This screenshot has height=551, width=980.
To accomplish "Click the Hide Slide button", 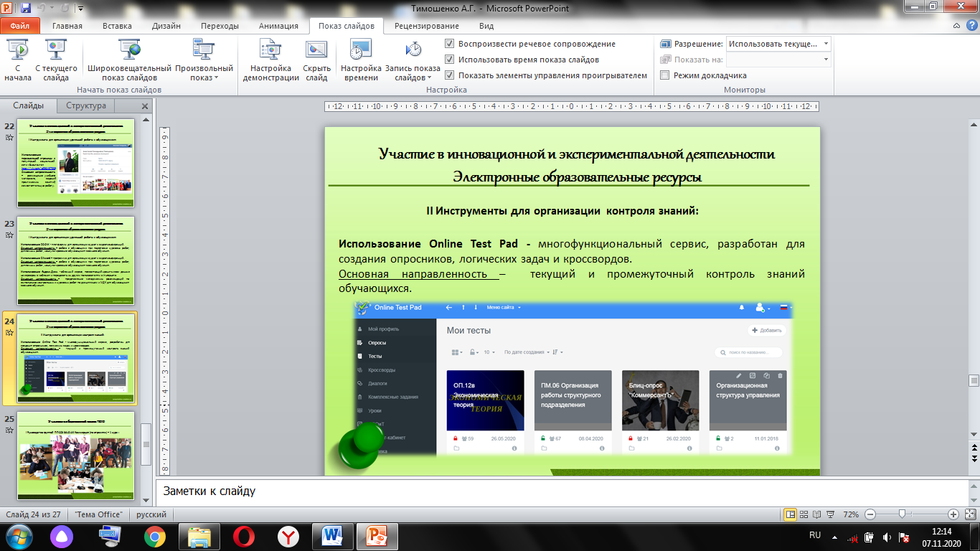I will 316,61.
